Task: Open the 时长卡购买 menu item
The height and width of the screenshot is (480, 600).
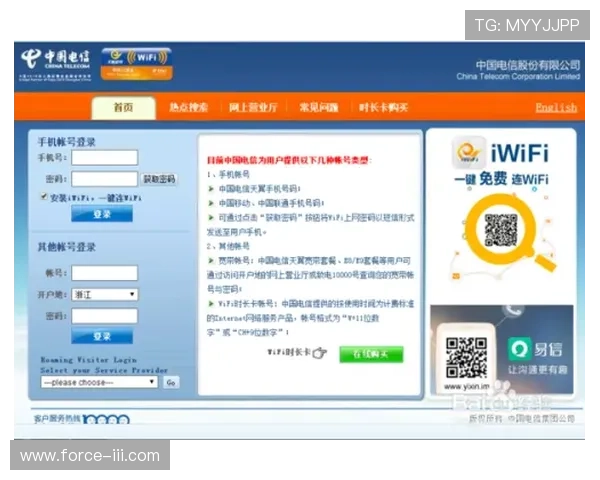Action: (x=383, y=107)
